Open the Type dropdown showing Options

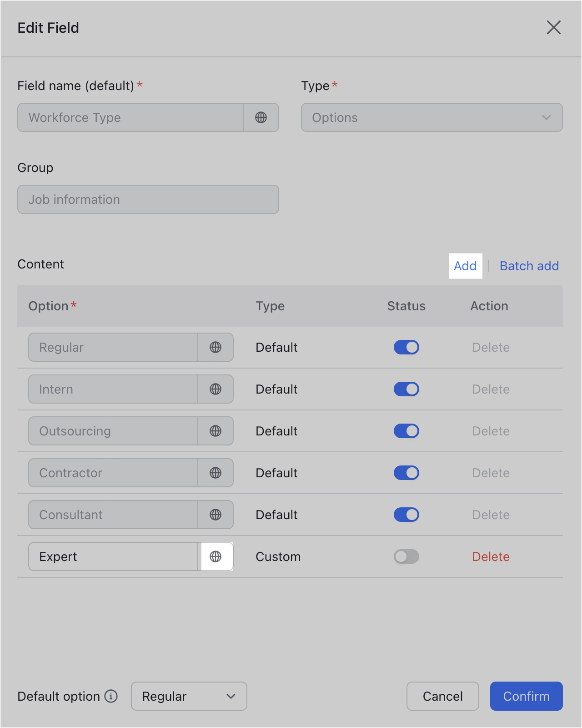coord(431,117)
